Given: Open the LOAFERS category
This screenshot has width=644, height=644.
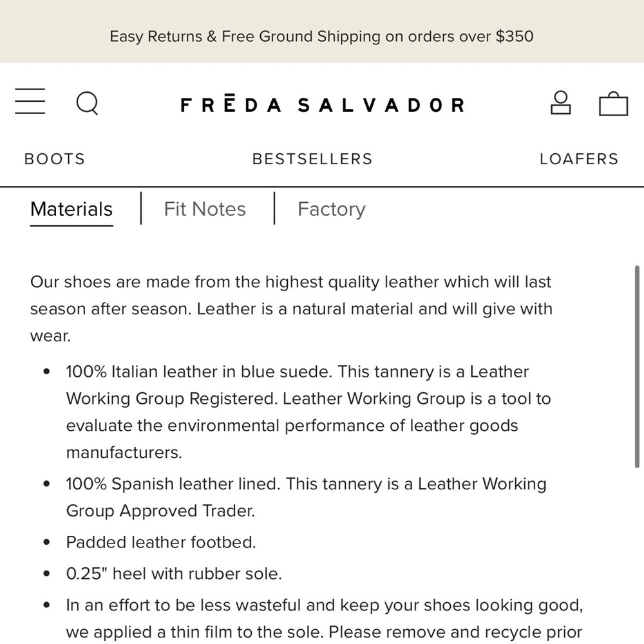Looking at the screenshot, I should click(x=579, y=159).
